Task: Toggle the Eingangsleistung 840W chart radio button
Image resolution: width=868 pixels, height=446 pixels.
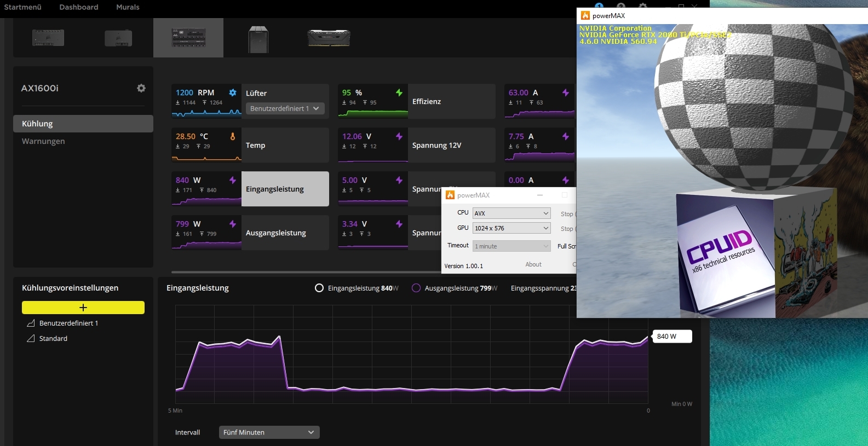Action: point(319,288)
